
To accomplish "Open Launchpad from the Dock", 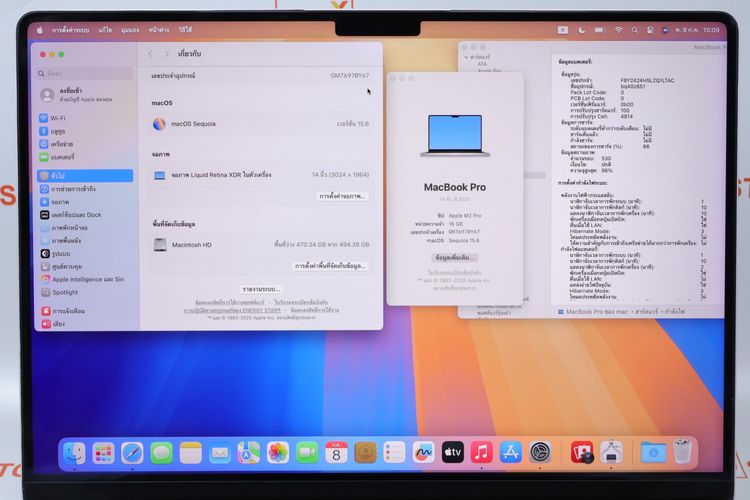I will tap(103, 453).
